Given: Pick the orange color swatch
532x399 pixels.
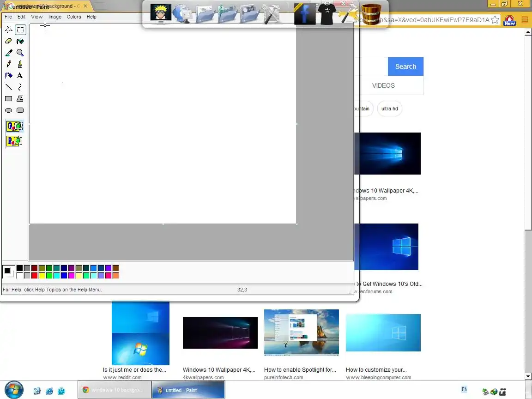Looking at the screenshot, I should (x=116, y=276).
